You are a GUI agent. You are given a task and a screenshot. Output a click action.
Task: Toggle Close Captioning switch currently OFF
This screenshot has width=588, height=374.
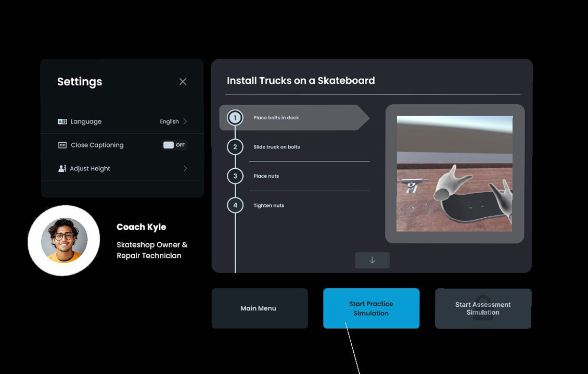(x=175, y=145)
